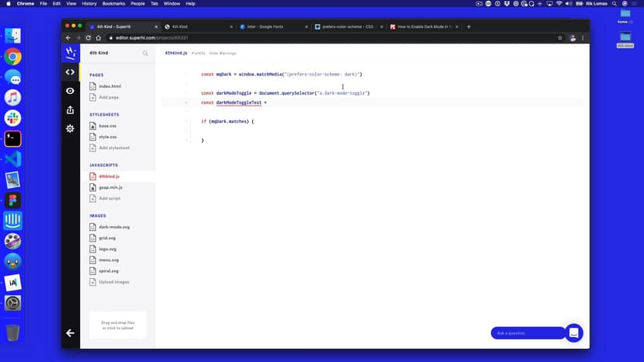The image size is (644, 362).
Task: Open Chrome three-dot menu
Action: [583, 38]
